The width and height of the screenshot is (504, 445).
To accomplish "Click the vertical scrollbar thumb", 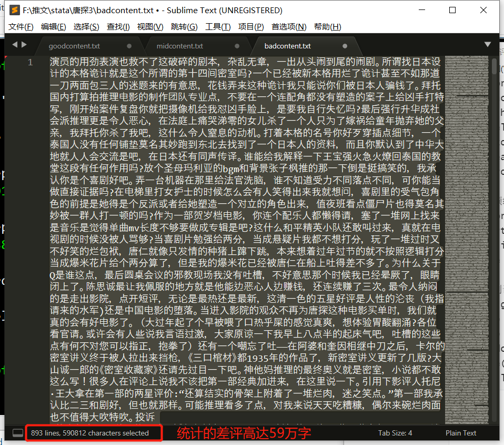I will click(x=495, y=66).
